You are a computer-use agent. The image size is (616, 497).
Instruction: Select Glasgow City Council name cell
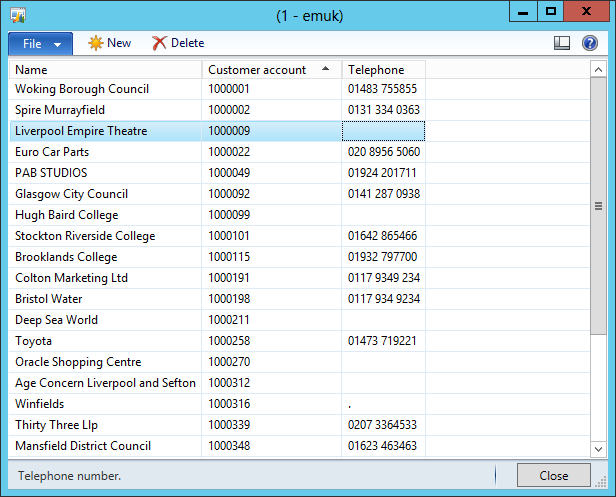105,194
